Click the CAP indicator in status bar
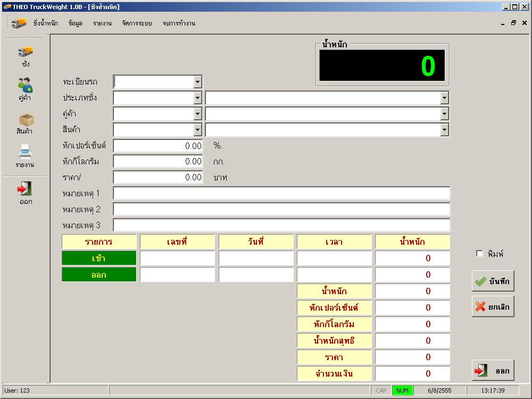This screenshot has width=532, height=399. (x=381, y=390)
